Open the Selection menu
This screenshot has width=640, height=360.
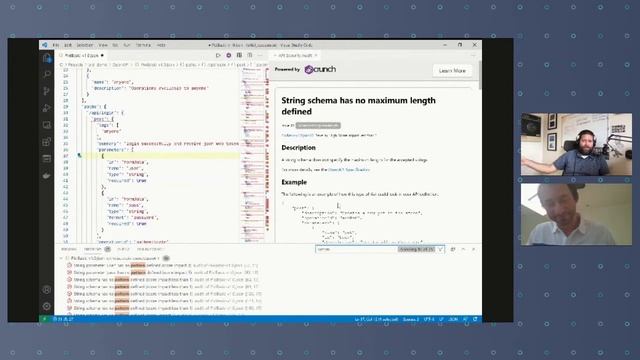click(x=85, y=45)
